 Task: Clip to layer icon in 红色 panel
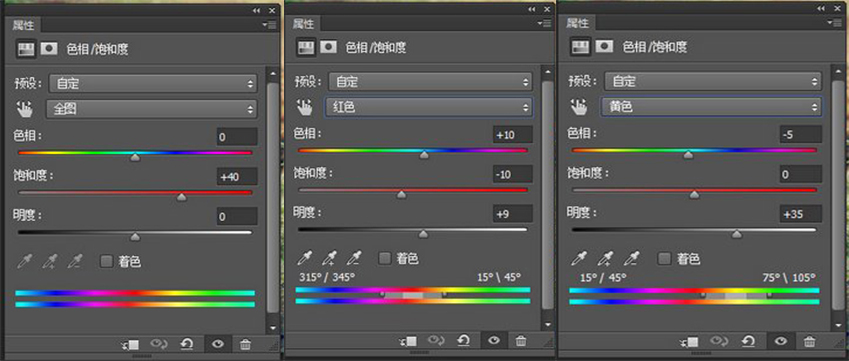tap(408, 341)
